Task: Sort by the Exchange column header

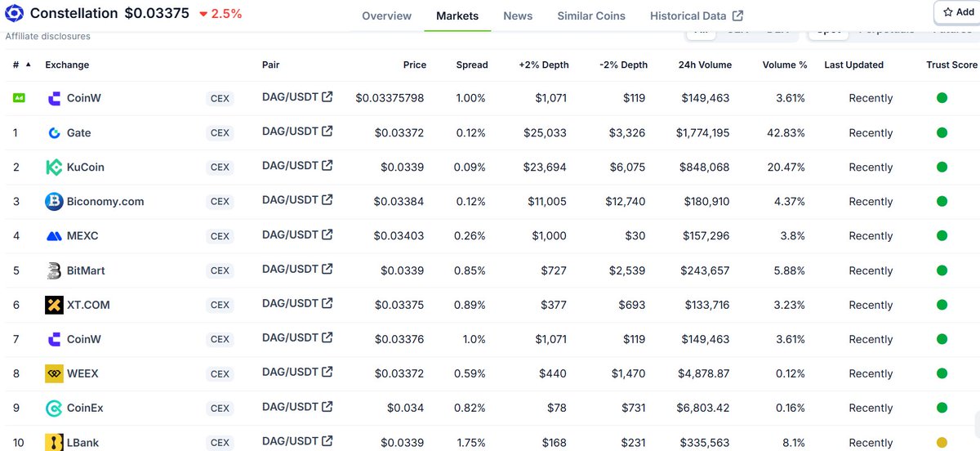Action: 67,65
